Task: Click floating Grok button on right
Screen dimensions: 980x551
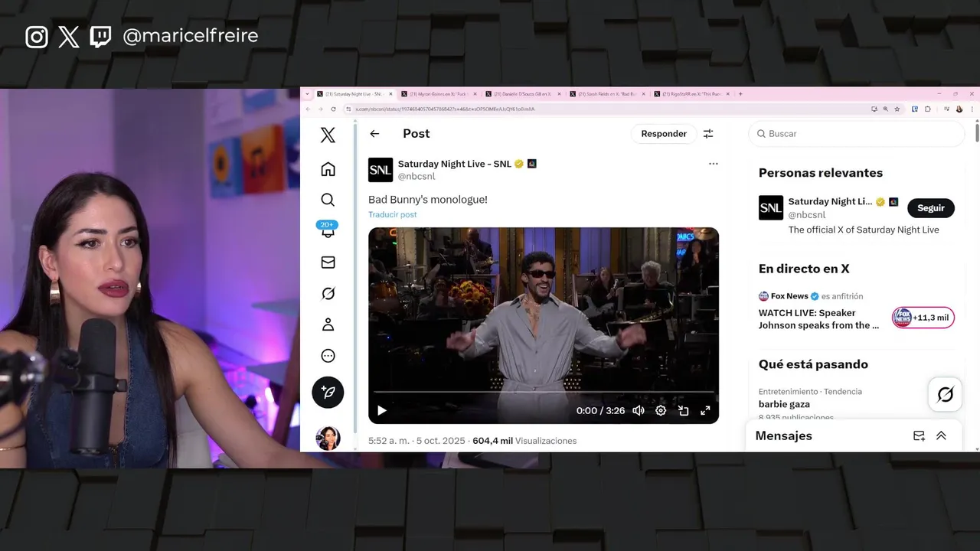Action: pyautogui.click(x=946, y=395)
